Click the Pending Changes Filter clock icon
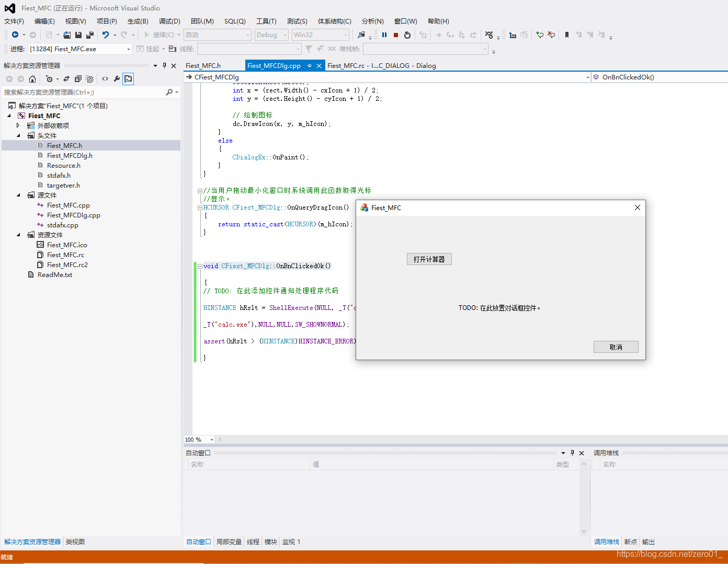Screen dimensions: 728x564 coord(49,79)
